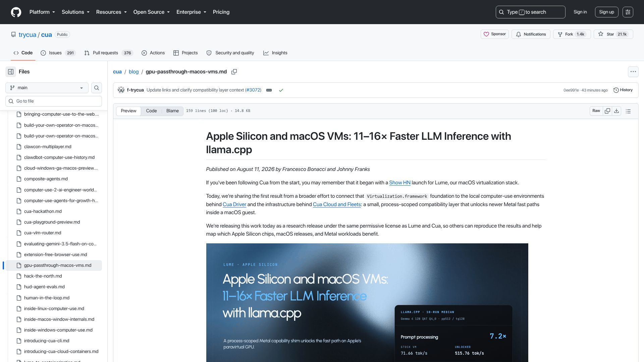Open History for this file

point(623,90)
